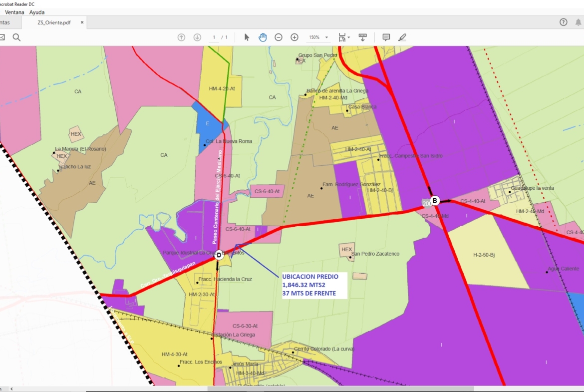Screen dimensions: 584x392
Task: Switch to the ZS_Oriente.pdf tab
Action: point(53,22)
